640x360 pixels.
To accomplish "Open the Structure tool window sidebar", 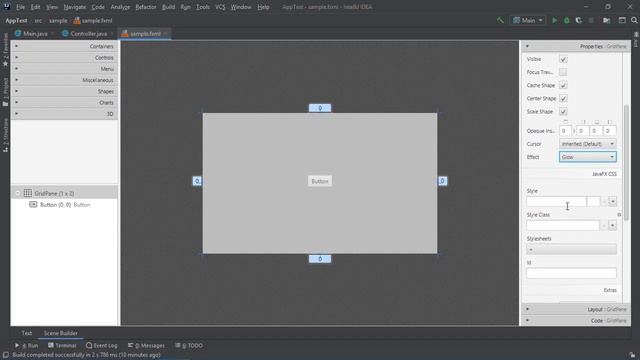I will pyautogui.click(x=5, y=136).
